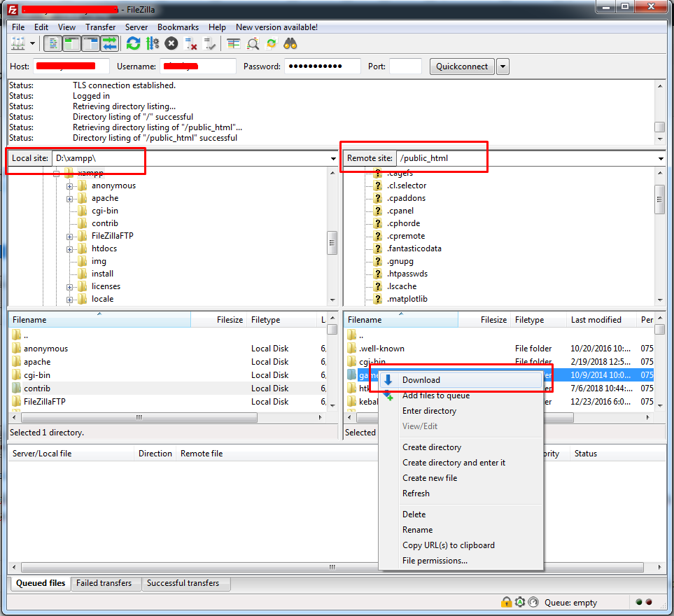Refresh the file and folder lists
This screenshot has height=616, width=674.
coord(133,44)
